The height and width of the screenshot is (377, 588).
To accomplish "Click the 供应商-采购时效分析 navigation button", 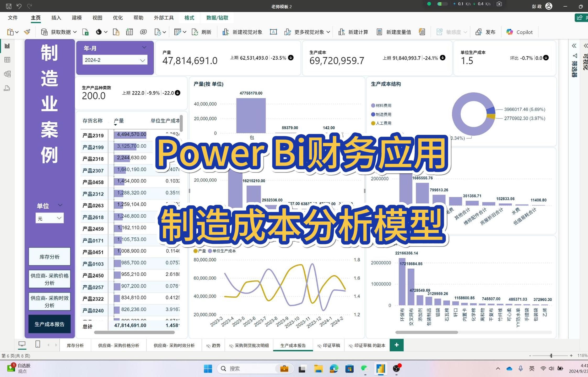I will click(x=50, y=302).
